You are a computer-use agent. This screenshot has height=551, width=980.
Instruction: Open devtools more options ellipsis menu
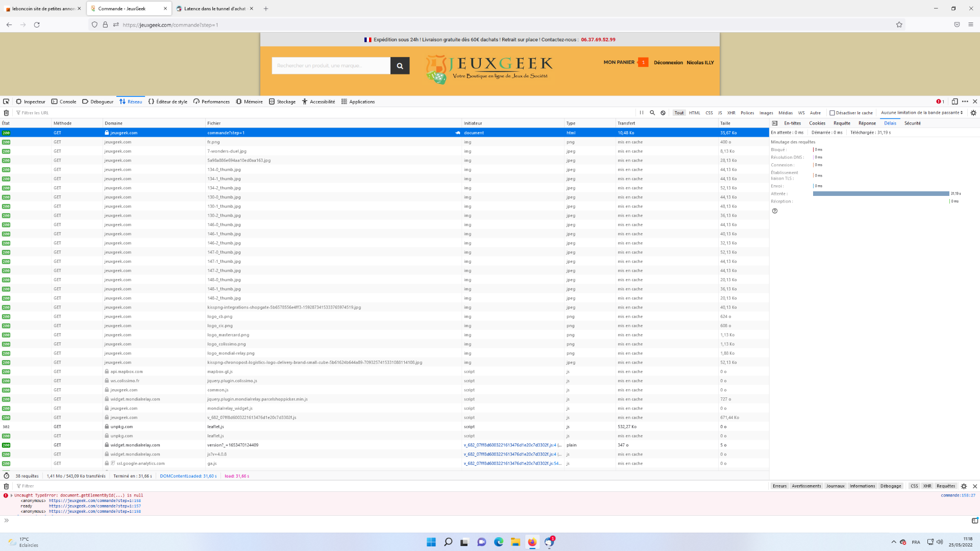pos(965,102)
